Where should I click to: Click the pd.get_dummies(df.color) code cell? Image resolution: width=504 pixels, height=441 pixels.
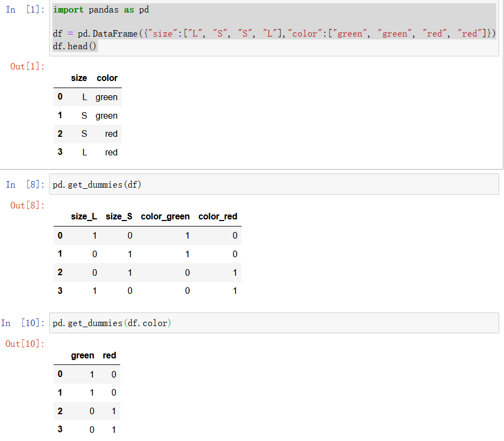coord(274,323)
